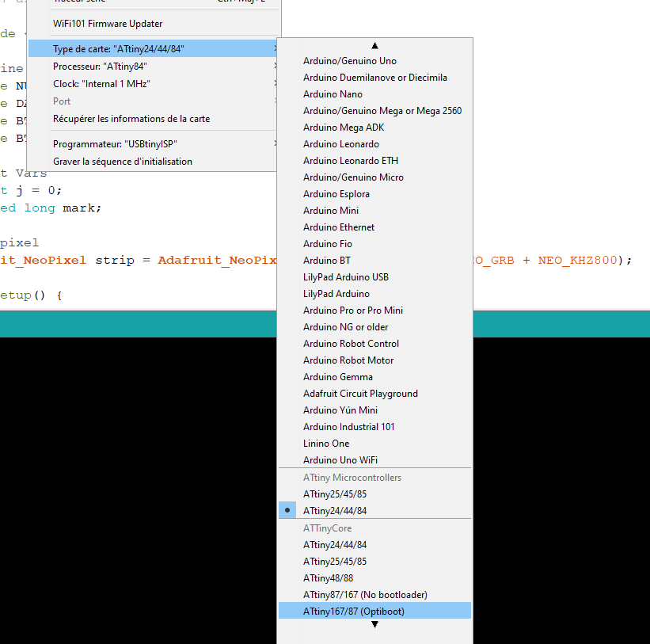650x644 pixels.
Task: Choose Arduino Pro or Pro Mini
Action: [x=374, y=311]
